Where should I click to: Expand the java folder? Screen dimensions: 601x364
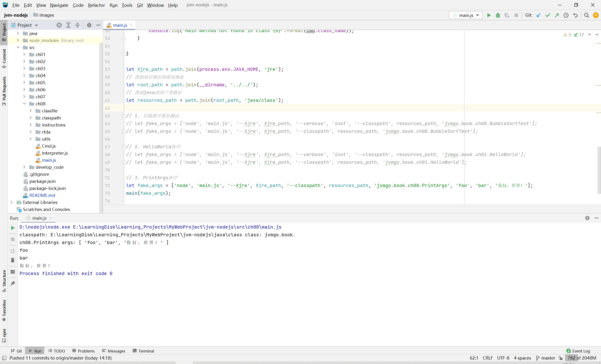(x=18, y=33)
